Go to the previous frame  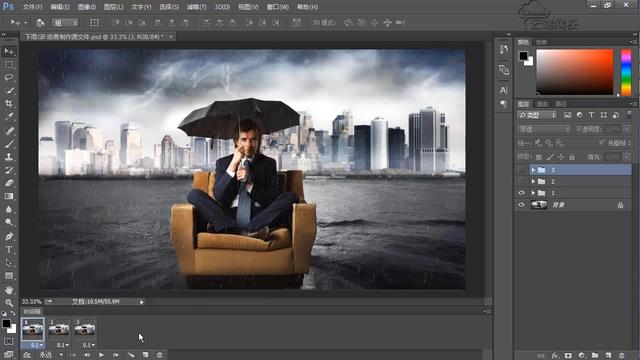[87, 355]
